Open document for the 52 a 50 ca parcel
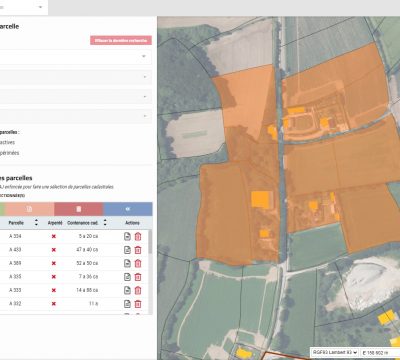The image size is (400, 360). [127, 263]
